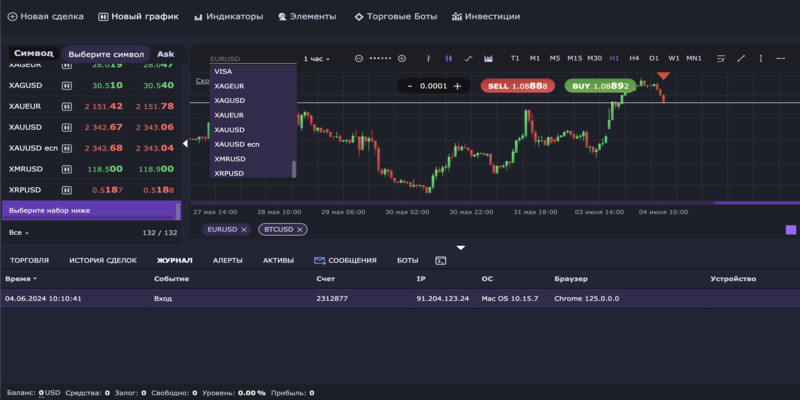
Task: Open the Инвестиции menu
Action: point(486,16)
